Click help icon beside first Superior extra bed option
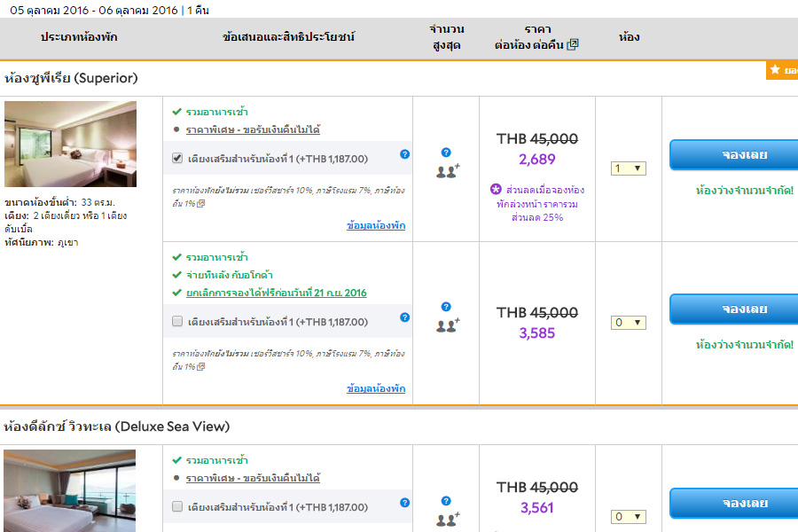The height and width of the screenshot is (532, 798). tap(405, 154)
